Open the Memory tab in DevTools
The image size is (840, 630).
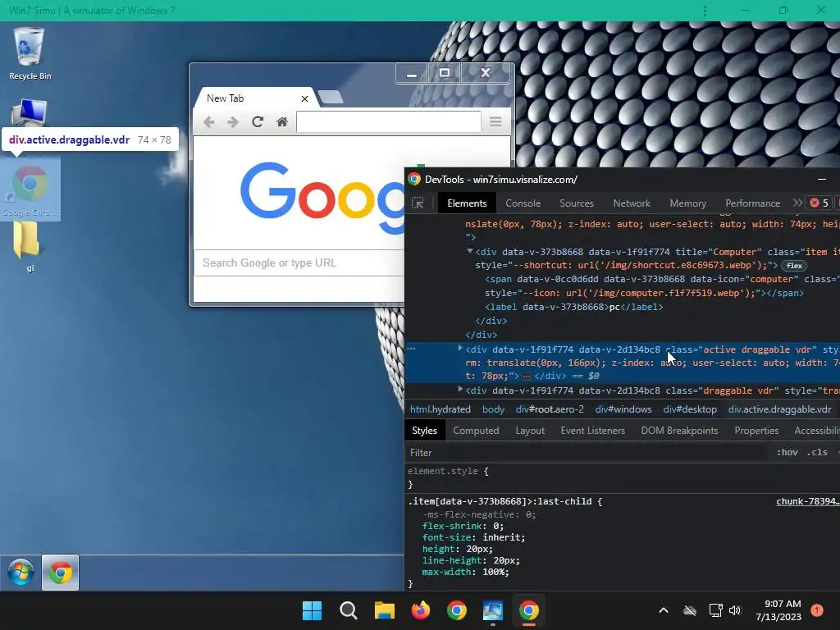[688, 203]
